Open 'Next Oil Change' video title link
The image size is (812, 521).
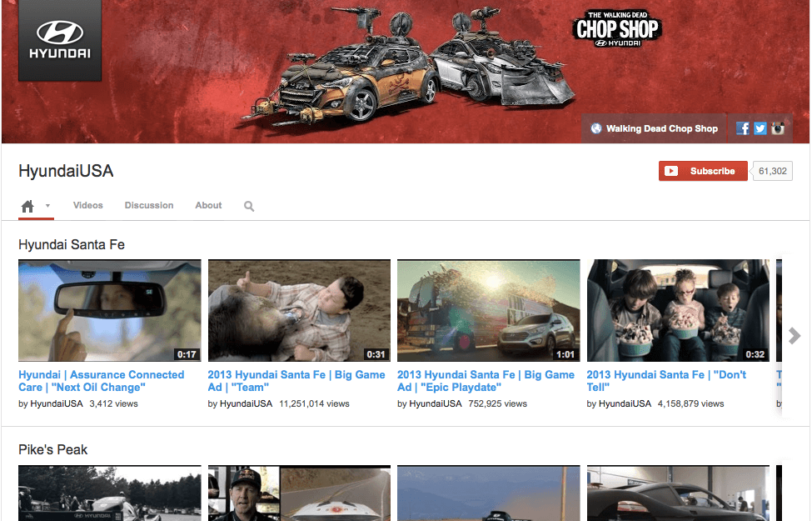click(x=101, y=381)
